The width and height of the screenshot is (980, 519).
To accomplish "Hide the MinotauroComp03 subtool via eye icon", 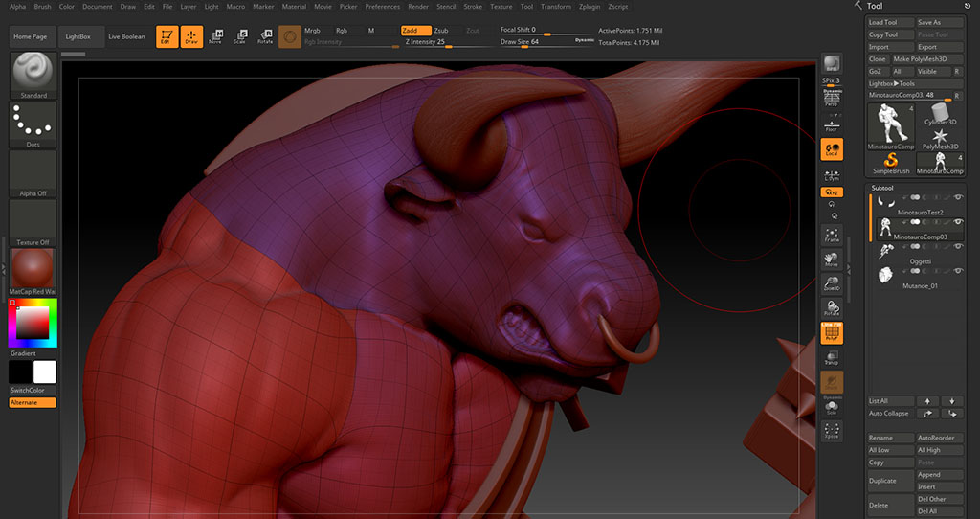I will pyautogui.click(x=959, y=222).
